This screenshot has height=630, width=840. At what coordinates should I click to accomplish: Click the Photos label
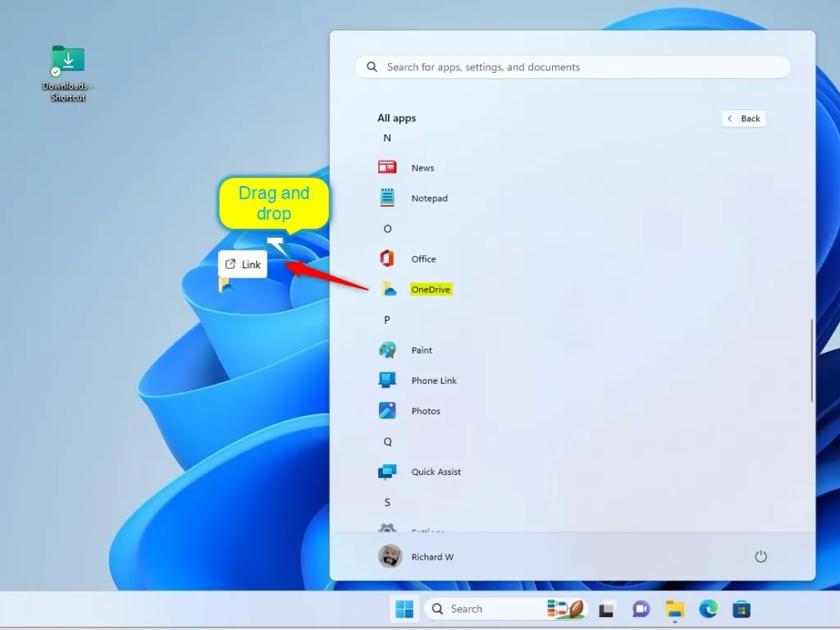point(426,412)
